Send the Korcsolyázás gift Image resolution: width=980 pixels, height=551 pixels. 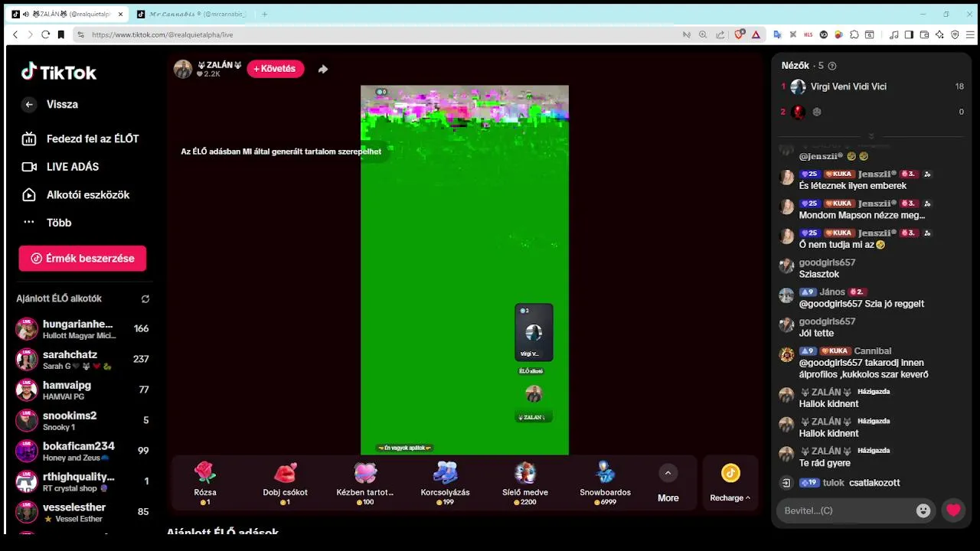[x=446, y=483]
